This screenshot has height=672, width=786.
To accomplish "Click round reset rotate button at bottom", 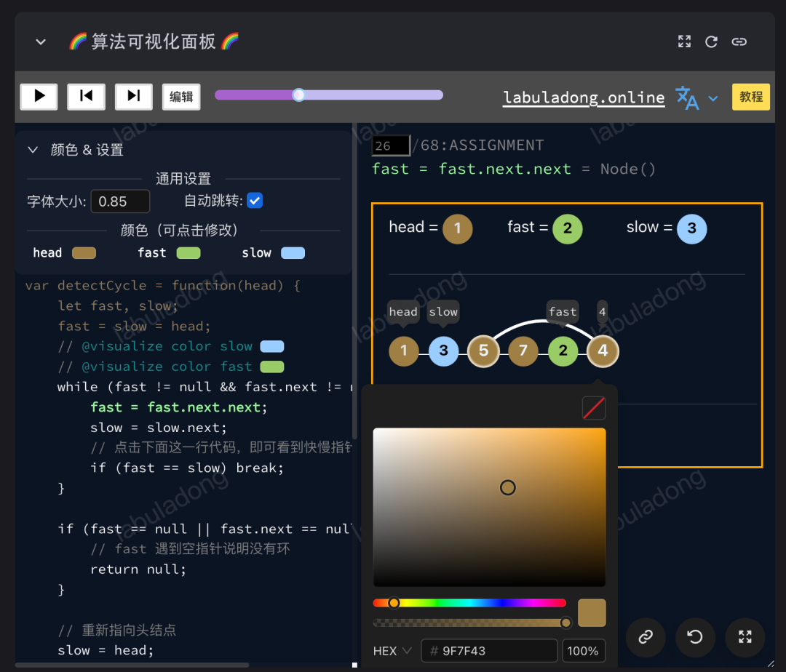I will [x=695, y=637].
